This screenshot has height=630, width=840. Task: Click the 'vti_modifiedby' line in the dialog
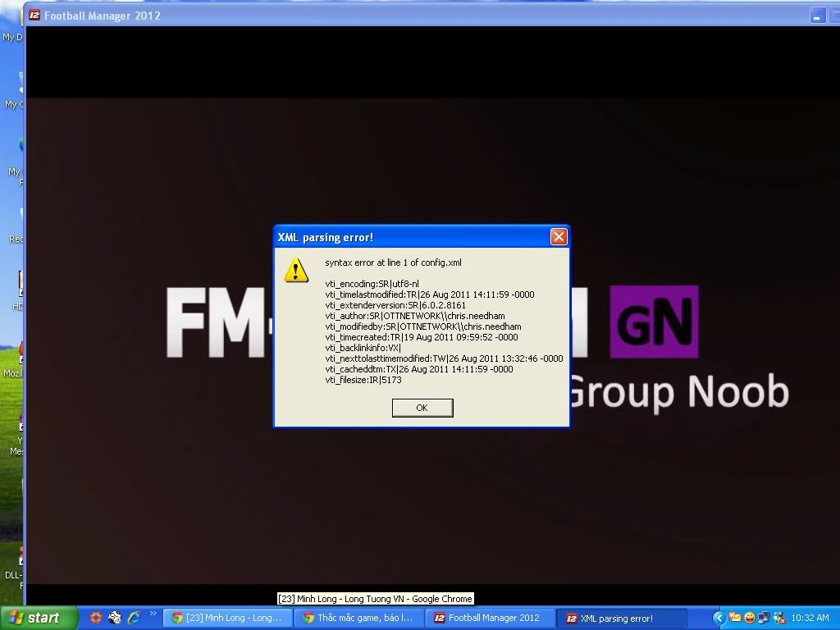(x=423, y=326)
